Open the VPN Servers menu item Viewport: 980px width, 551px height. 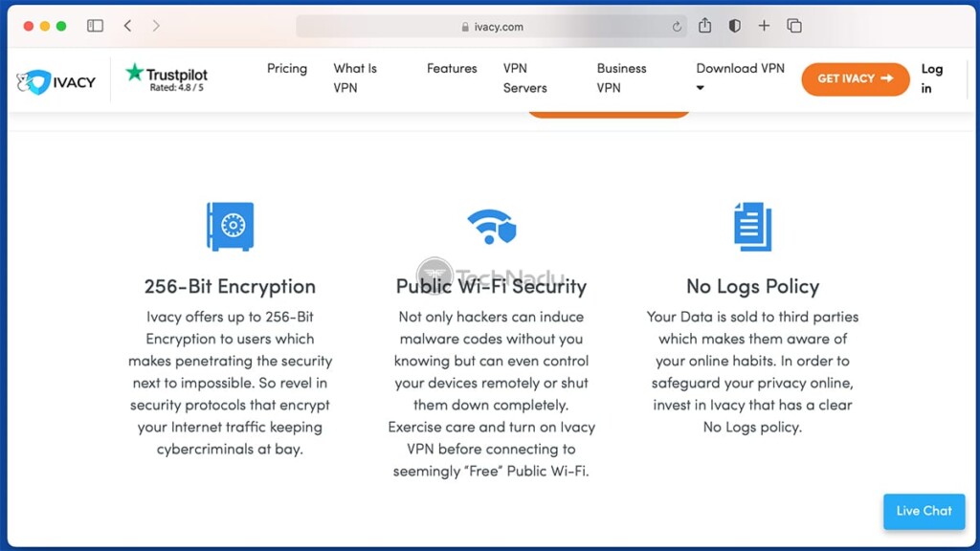click(x=524, y=78)
